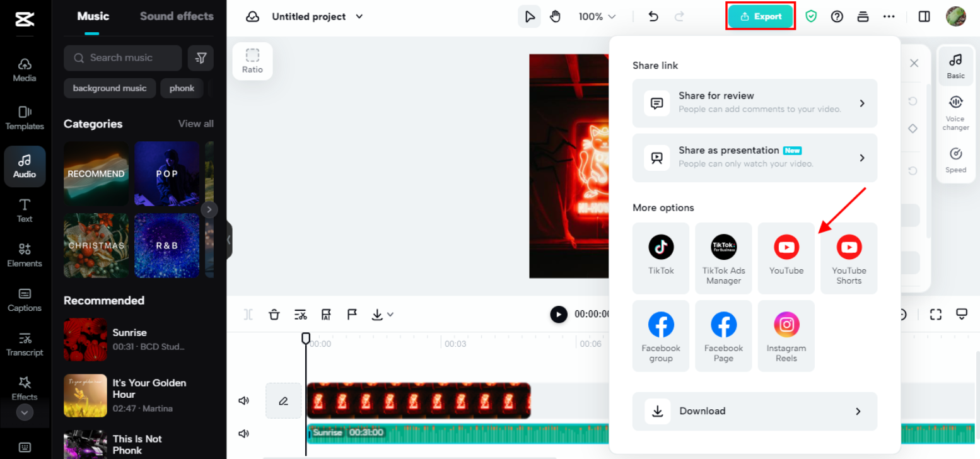Open the help question mark icon
The width and height of the screenshot is (980, 459).
coord(837,17)
